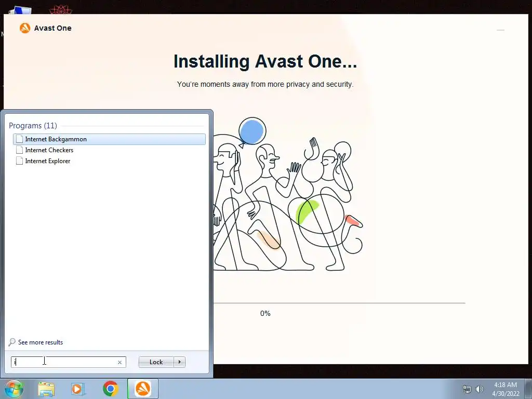Open the volume speaker tray icon
Image resolution: width=532 pixels, height=399 pixels.
479,389
